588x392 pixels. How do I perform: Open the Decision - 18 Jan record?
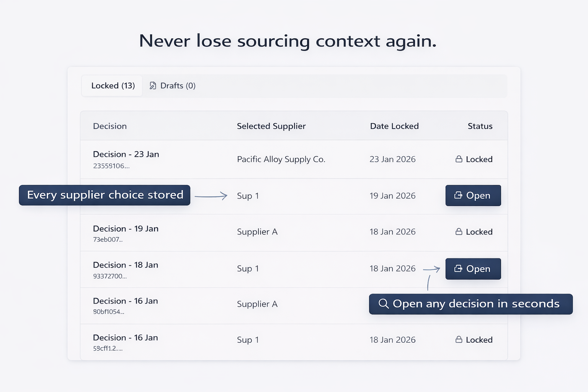tap(473, 269)
